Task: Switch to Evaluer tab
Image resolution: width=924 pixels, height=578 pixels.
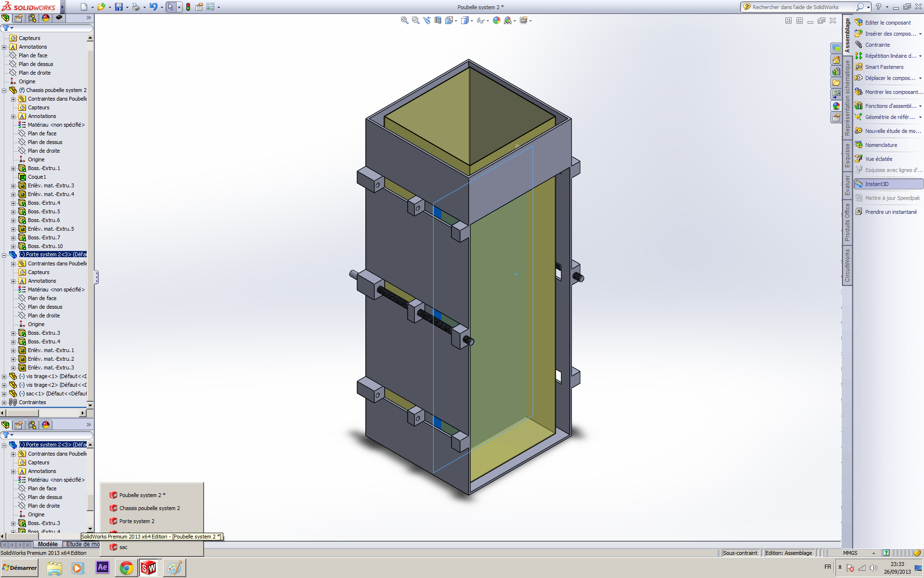Action: click(x=847, y=185)
